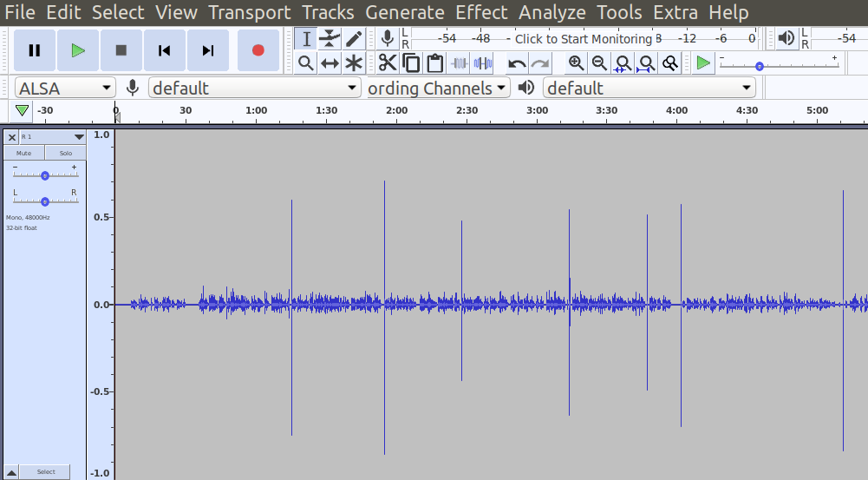Open the Select menu
868x480 pixels.
click(x=118, y=12)
